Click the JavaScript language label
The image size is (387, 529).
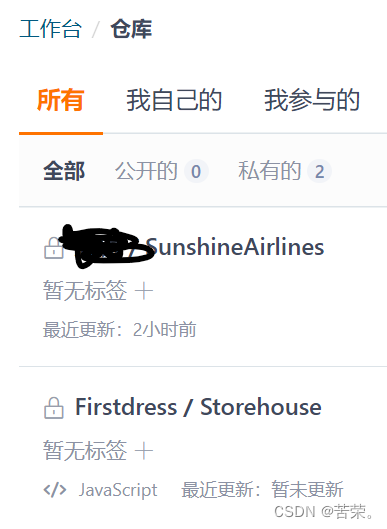[x=118, y=490]
